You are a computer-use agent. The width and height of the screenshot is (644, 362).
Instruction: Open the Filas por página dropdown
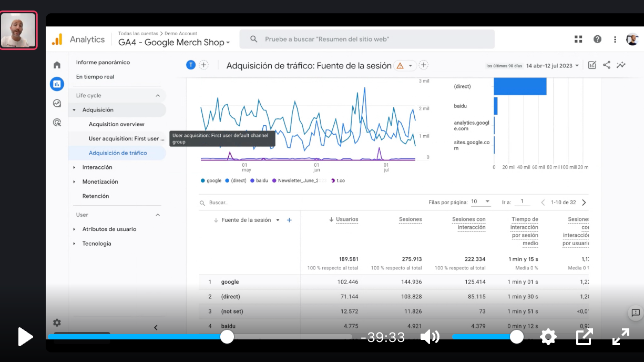pos(481,202)
